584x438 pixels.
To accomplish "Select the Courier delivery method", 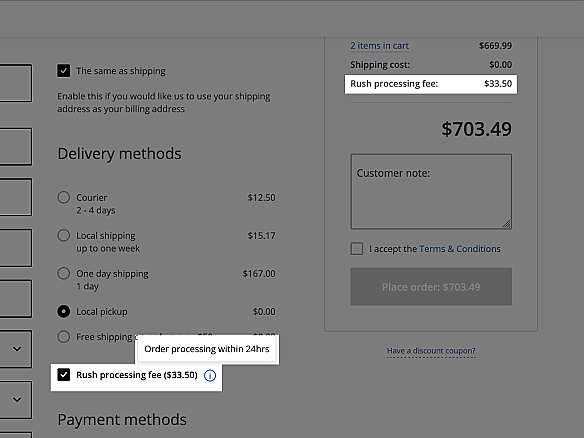I will 64,197.
